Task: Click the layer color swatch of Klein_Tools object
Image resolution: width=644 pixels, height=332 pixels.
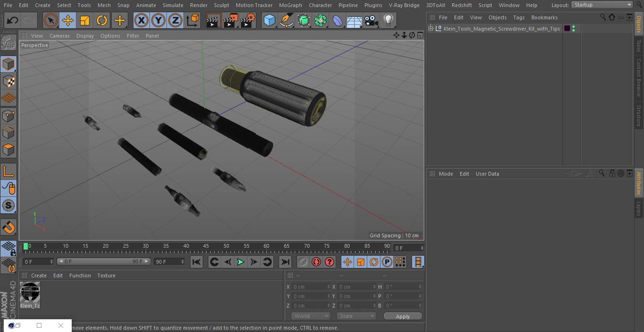Action: click(x=567, y=29)
